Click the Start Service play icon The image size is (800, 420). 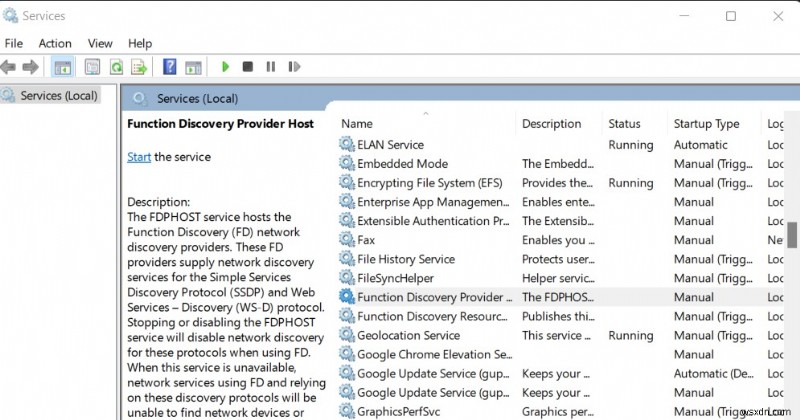226,67
